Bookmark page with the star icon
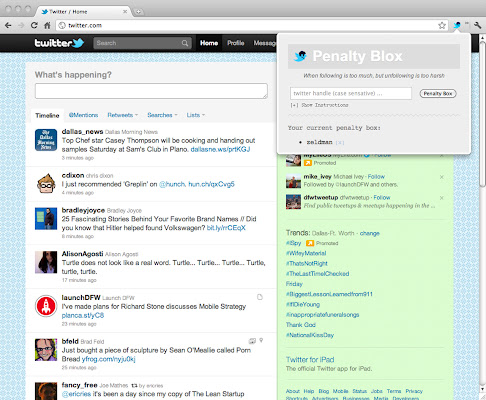 point(442,25)
